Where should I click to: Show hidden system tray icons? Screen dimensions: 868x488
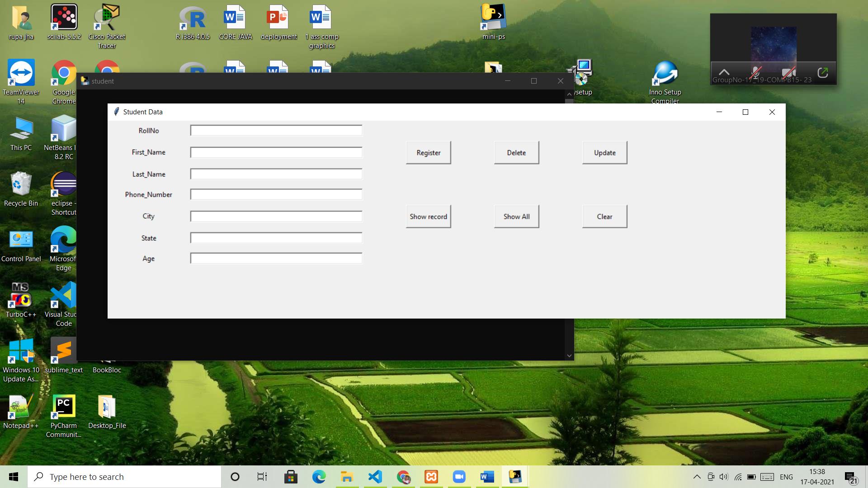(697, 477)
